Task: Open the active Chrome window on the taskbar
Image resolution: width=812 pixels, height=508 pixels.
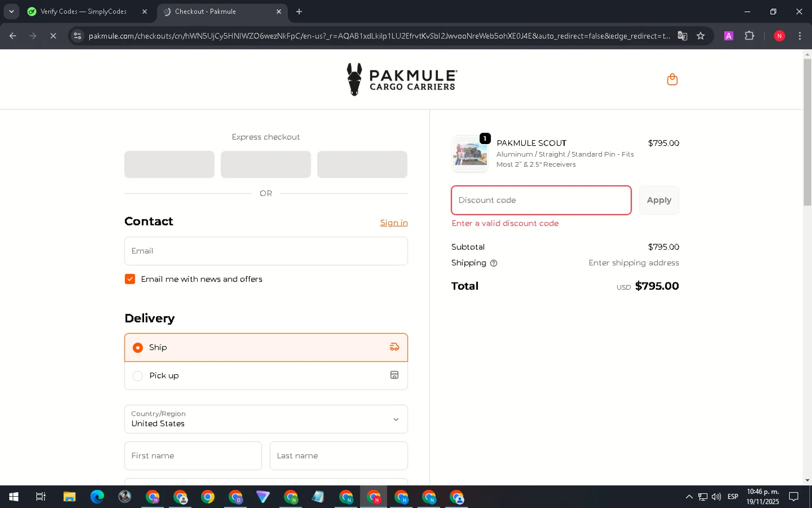Action: pyautogui.click(x=374, y=497)
